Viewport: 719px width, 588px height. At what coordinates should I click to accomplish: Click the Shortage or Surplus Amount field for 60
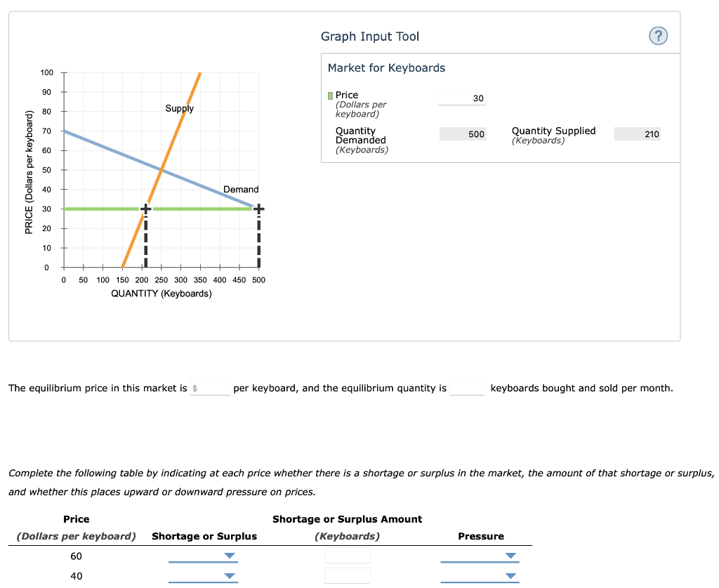click(x=346, y=555)
